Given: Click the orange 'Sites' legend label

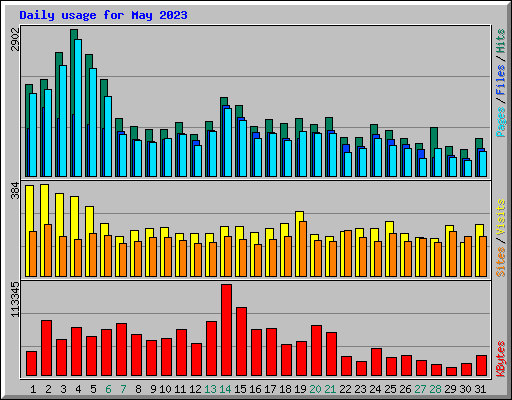Looking at the screenshot, I should pos(501,262).
